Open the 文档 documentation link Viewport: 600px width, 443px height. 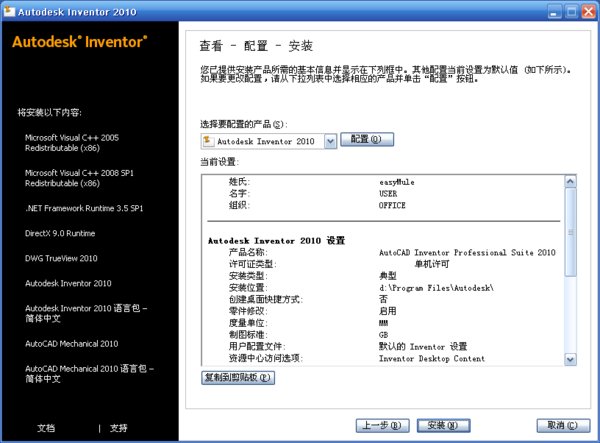point(46,428)
